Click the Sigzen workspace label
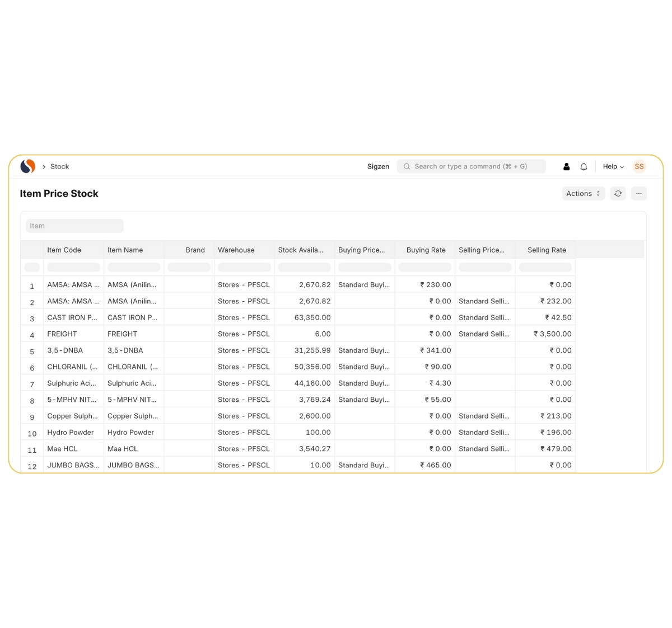Screen dimensions: 672x628 click(x=378, y=166)
